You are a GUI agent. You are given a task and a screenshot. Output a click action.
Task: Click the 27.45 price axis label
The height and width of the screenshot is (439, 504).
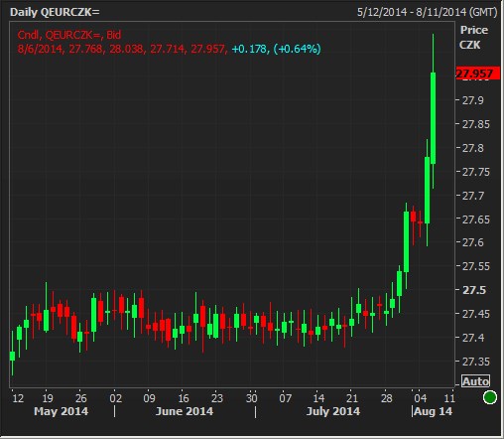click(476, 314)
